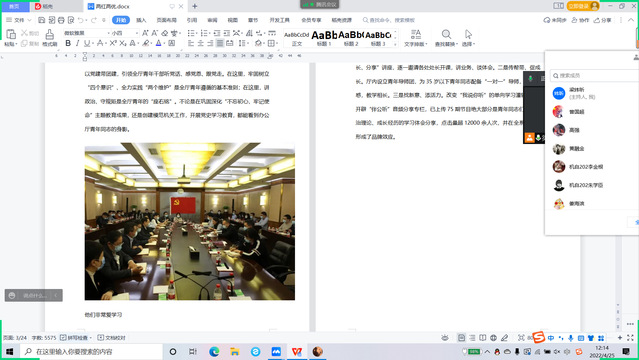
Task: Expand the 文件 menu arrow
Action: click(x=29, y=20)
